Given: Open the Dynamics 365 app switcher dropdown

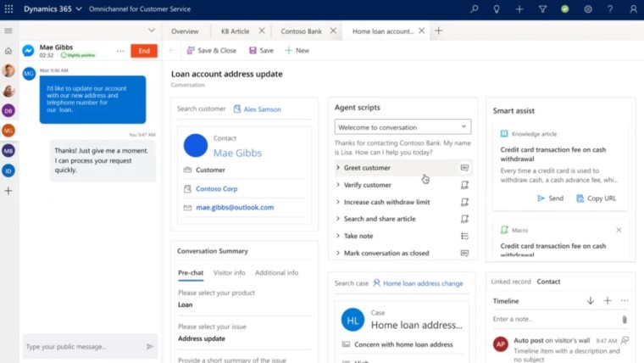Looking at the screenshot, I should tap(79, 8).
